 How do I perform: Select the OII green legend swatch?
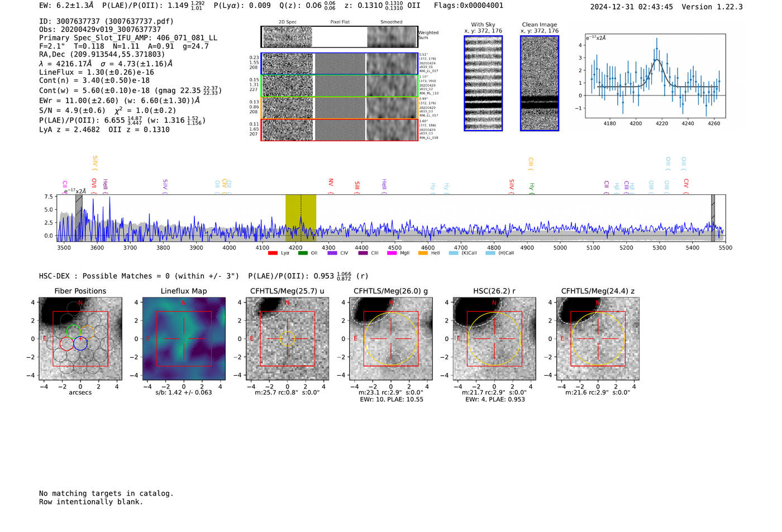(303, 253)
